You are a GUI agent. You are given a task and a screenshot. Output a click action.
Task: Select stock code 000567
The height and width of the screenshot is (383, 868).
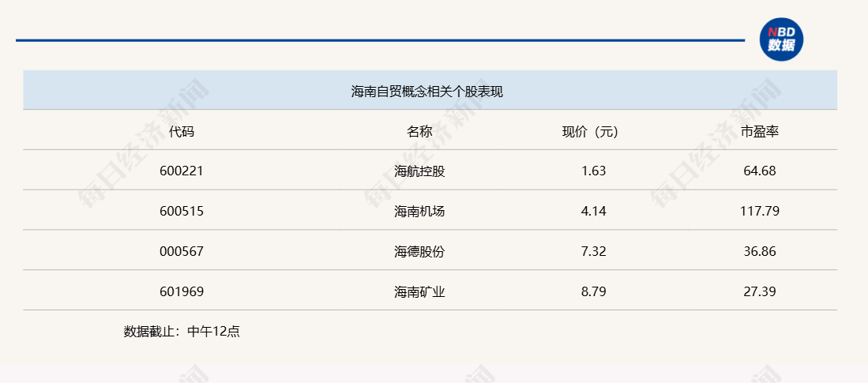tap(182, 251)
